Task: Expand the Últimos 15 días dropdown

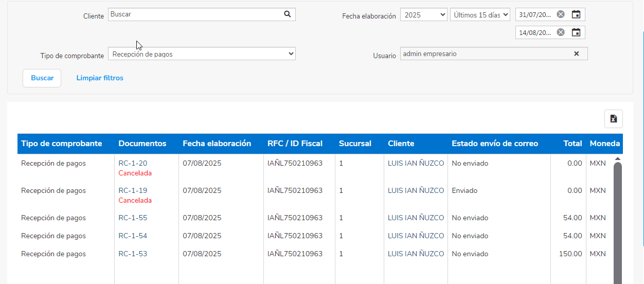Action: tap(479, 15)
